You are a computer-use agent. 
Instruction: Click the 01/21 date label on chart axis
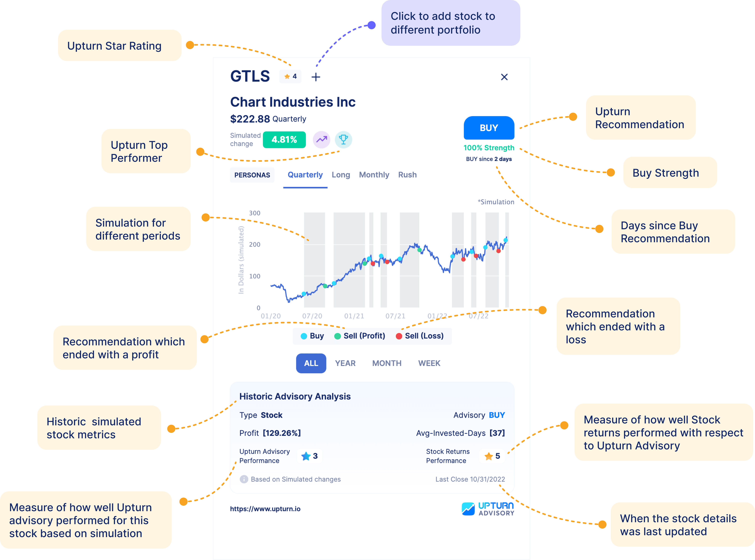point(354,316)
